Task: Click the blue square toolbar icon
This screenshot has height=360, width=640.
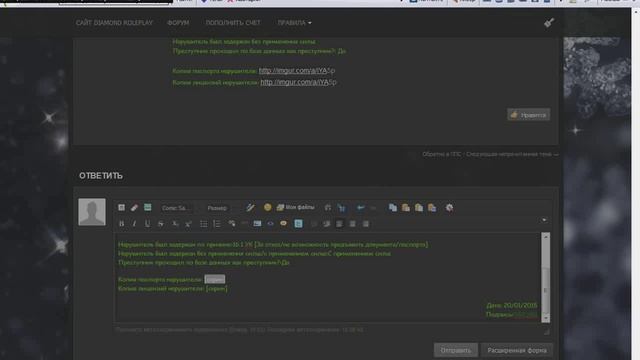Action: point(298,224)
